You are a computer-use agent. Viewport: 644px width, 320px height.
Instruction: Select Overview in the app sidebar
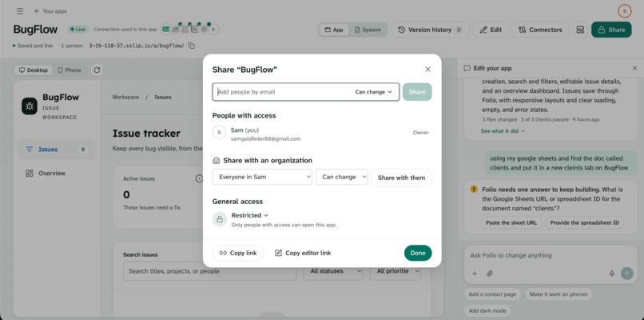tap(57, 173)
